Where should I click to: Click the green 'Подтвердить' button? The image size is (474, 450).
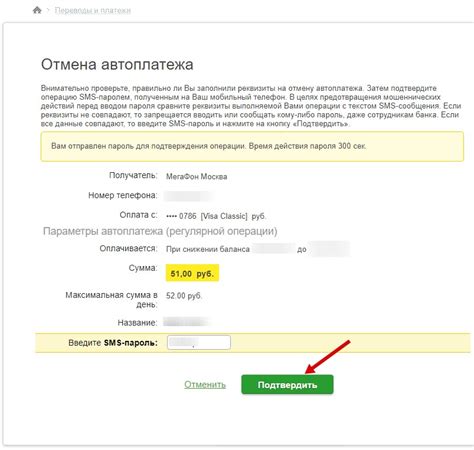(x=287, y=385)
